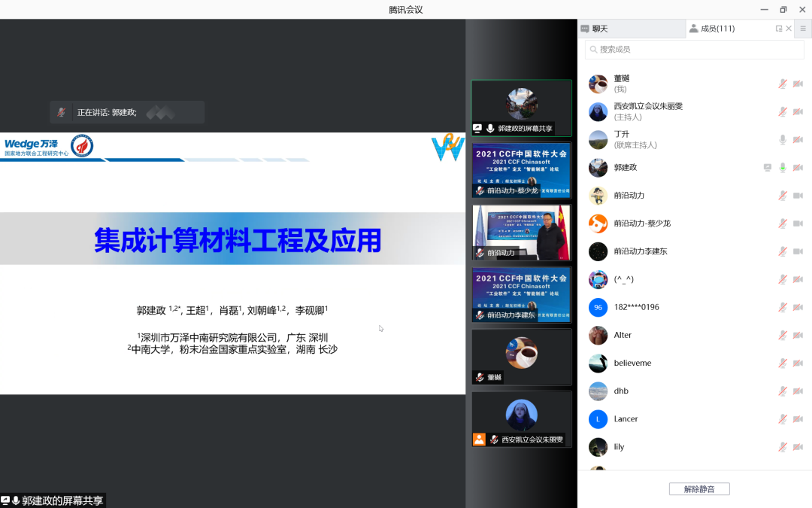This screenshot has height=508, width=812.
Task: Click 丁升's microphone icon
Action: pyautogui.click(x=783, y=139)
